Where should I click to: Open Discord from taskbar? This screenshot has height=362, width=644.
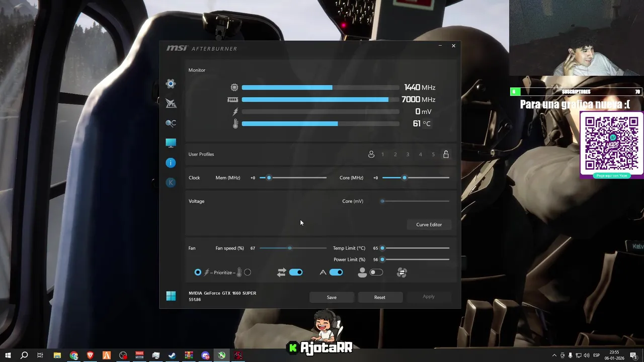pyautogui.click(x=205, y=355)
